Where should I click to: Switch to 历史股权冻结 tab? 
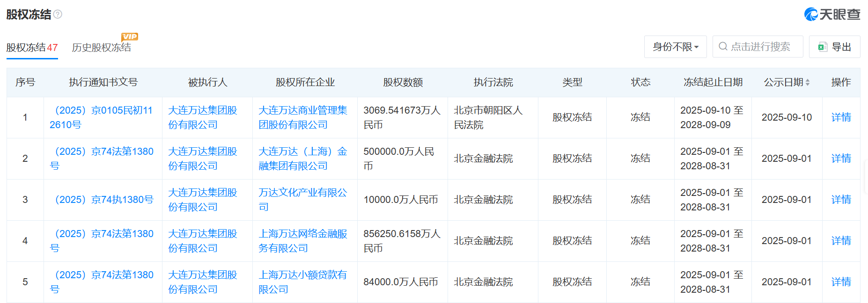[x=101, y=48]
